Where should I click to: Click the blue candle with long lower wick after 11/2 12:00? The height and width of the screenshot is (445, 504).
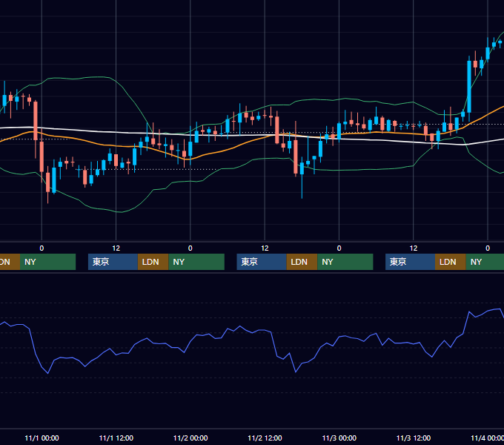pos(302,168)
